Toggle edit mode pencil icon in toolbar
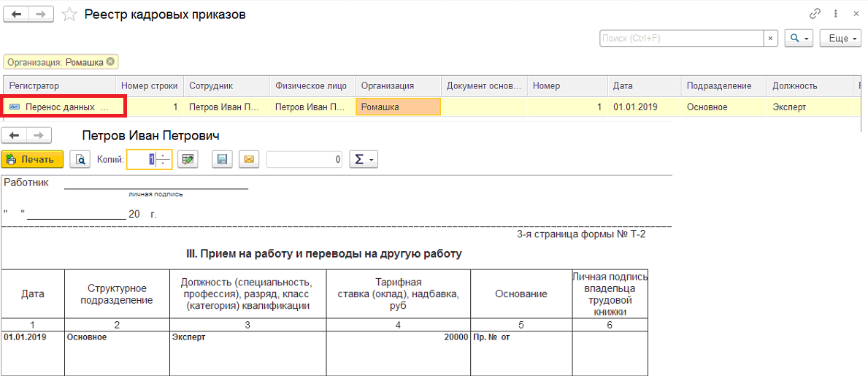Screen dimensions: 868x384 pos(189,159)
